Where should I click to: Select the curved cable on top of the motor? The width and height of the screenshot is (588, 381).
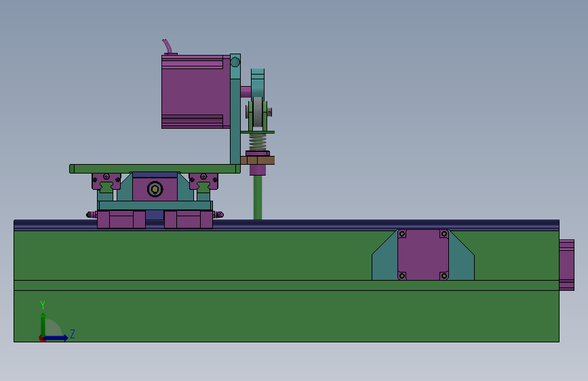pyautogui.click(x=168, y=46)
